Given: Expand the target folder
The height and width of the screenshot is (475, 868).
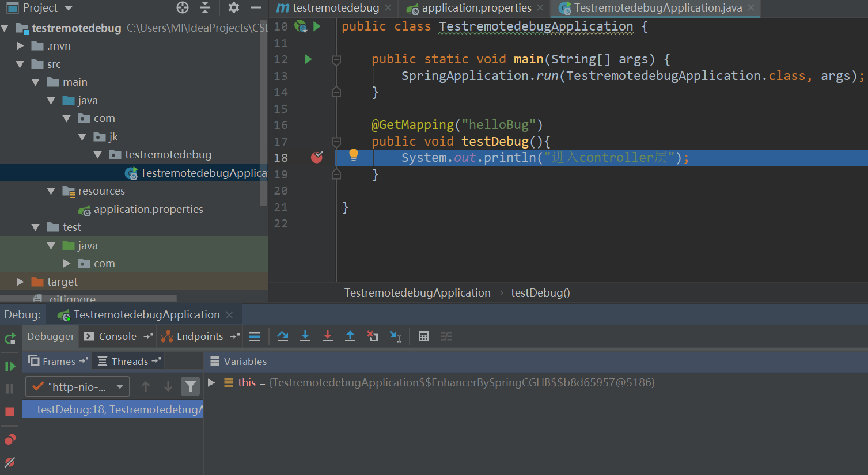Looking at the screenshot, I should 20,282.
